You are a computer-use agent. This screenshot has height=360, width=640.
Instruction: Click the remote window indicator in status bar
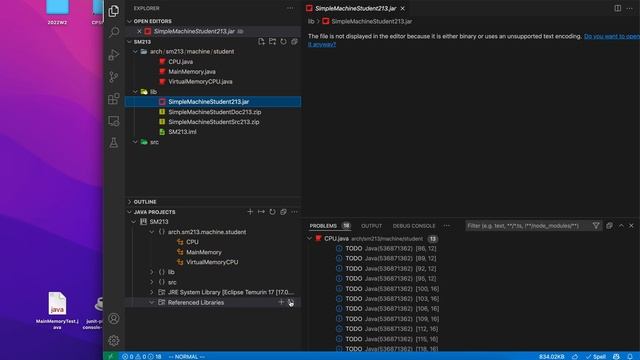pos(110,356)
